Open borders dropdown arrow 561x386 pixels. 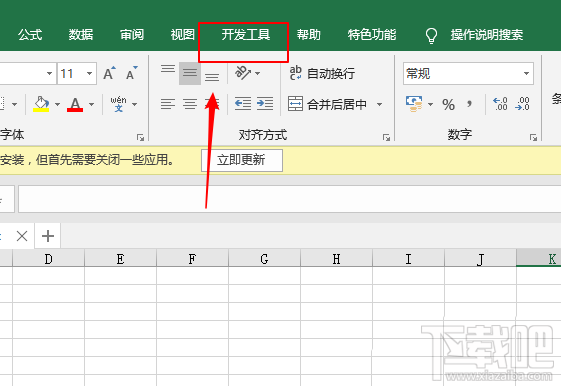coord(14,104)
